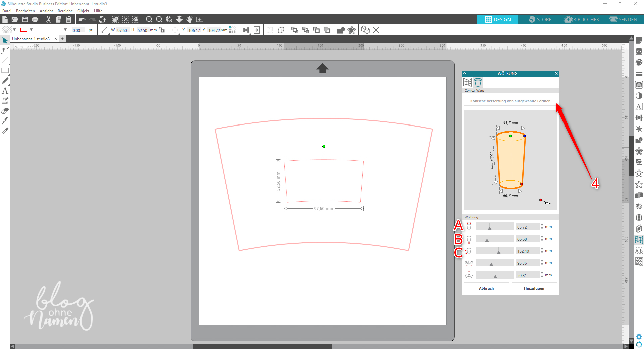This screenshot has height=349, width=644.
Task: Open the Bearbeiten menu
Action: (x=25, y=11)
